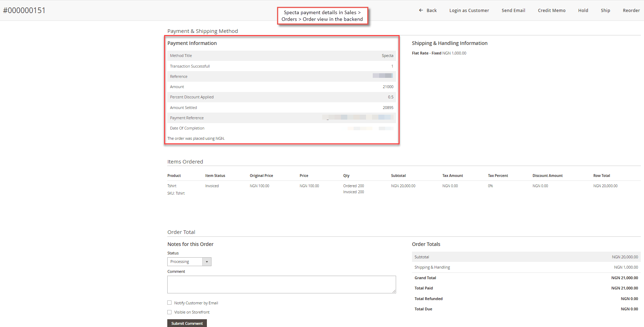The width and height of the screenshot is (644, 327).
Task: Select Credit Memo for this order
Action: [x=552, y=10]
